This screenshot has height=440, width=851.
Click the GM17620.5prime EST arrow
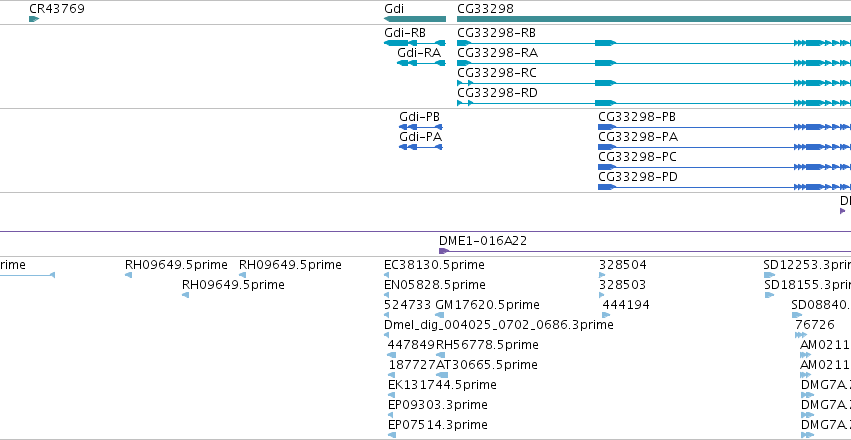click(x=440, y=315)
